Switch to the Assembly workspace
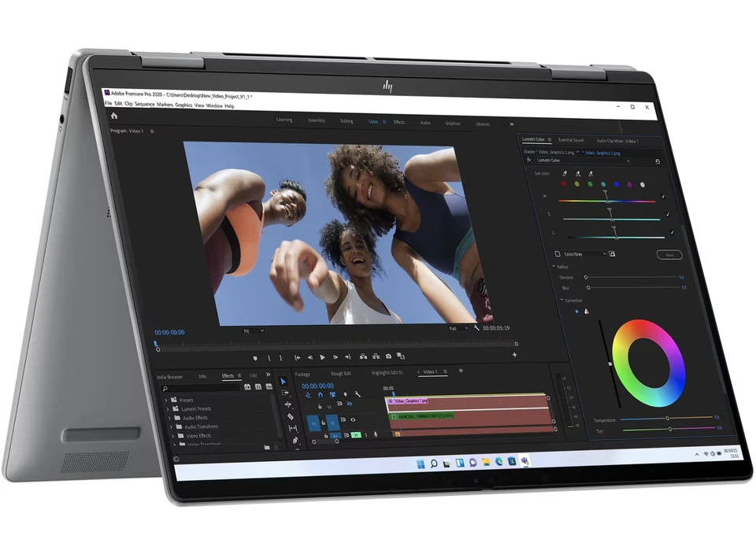This screenshot has height=554, width=756. (x=317, y=120)
